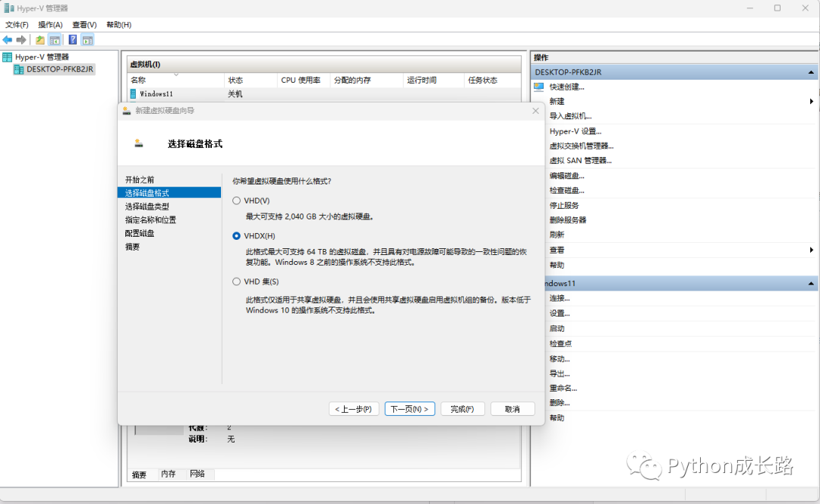Click 设置... under Windows11 actions
The height and width of the screenshot is (504, 820).
point(560,313)
